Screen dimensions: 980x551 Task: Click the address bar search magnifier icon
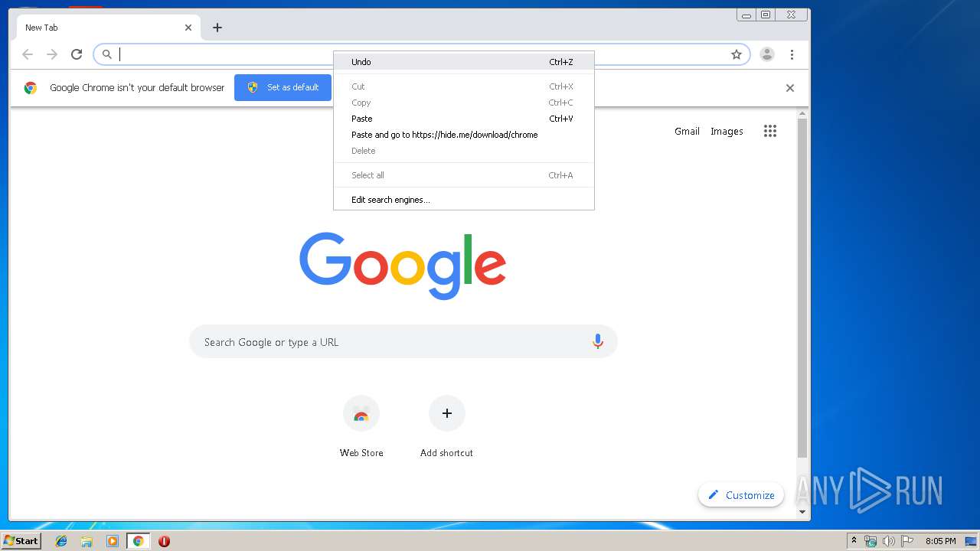pos(107,54)
